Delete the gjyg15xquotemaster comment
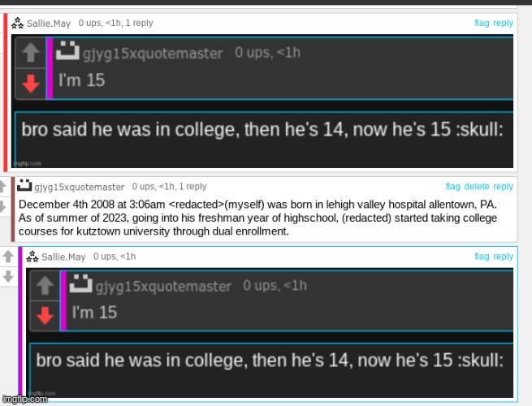The image size is (532, 406). point(477,186)
